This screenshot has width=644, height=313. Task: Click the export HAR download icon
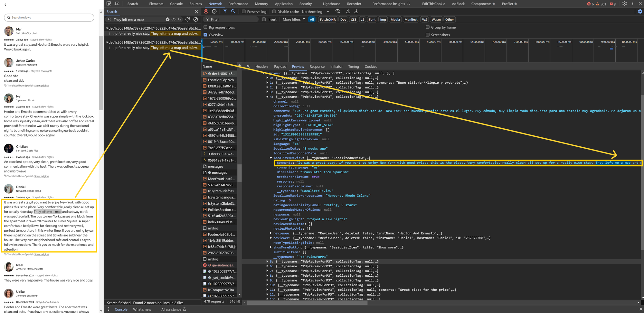[356, 11]
